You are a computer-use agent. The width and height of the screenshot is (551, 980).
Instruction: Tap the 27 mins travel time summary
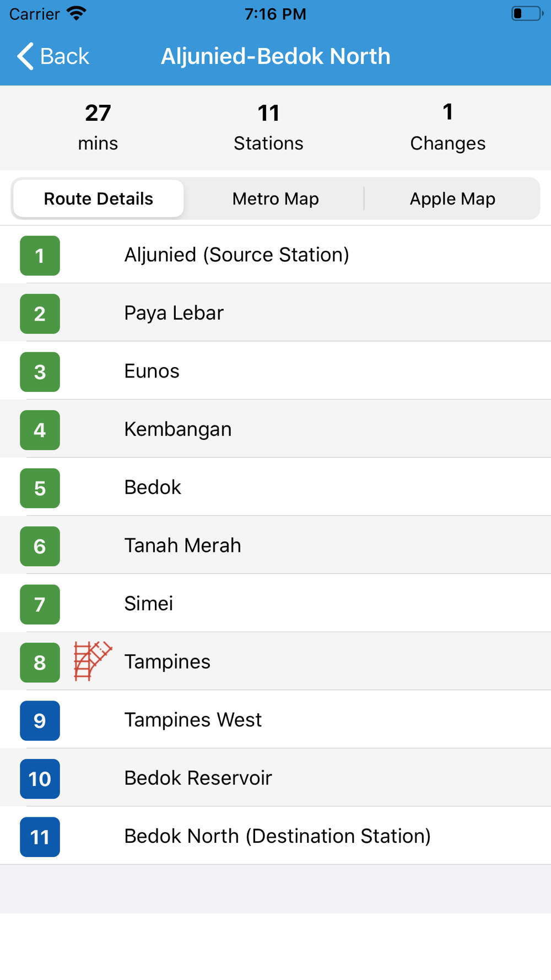click(98, 127)
